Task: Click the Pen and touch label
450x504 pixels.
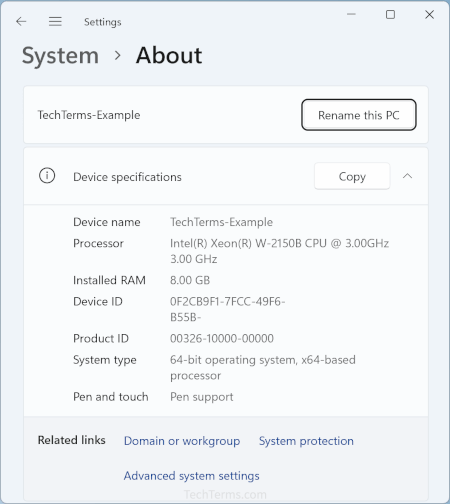Action: [111, 397]
